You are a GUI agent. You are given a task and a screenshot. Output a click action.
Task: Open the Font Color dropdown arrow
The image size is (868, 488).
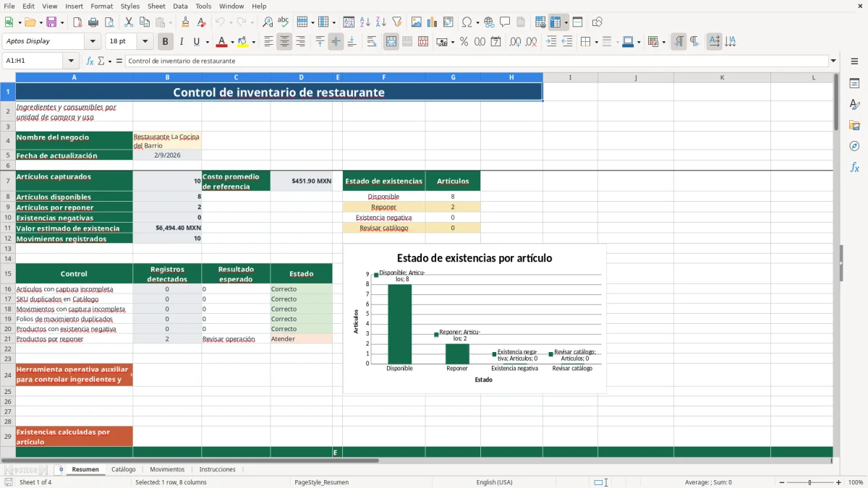click(232, 42)
